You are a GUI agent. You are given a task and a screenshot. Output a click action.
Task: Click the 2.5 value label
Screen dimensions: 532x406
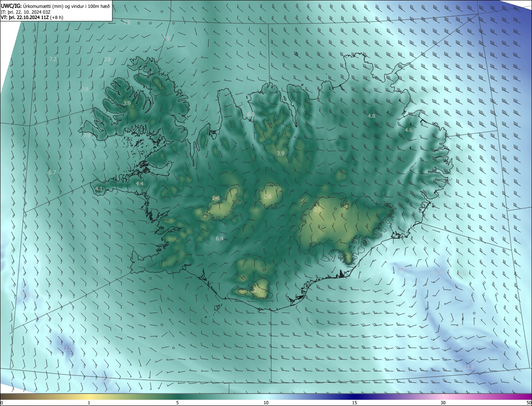click(x=317, y=210)
